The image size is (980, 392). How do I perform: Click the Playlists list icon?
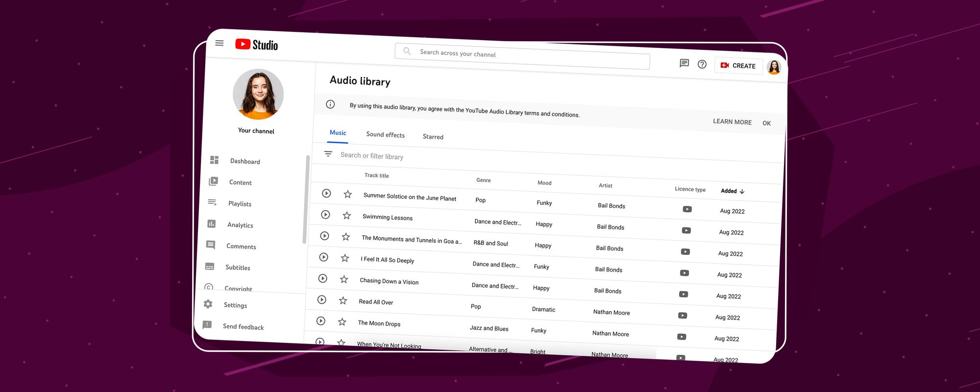[x=212, y=202]
